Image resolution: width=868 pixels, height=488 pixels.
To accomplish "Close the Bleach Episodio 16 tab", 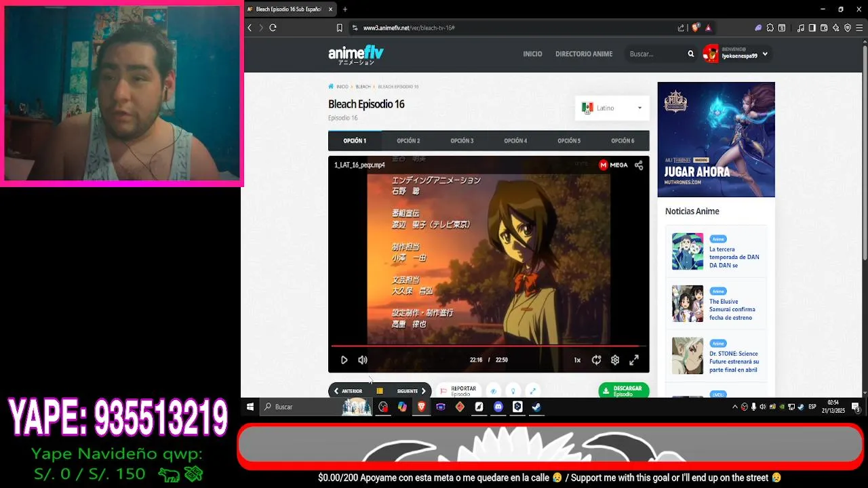I will coord(330,9).
